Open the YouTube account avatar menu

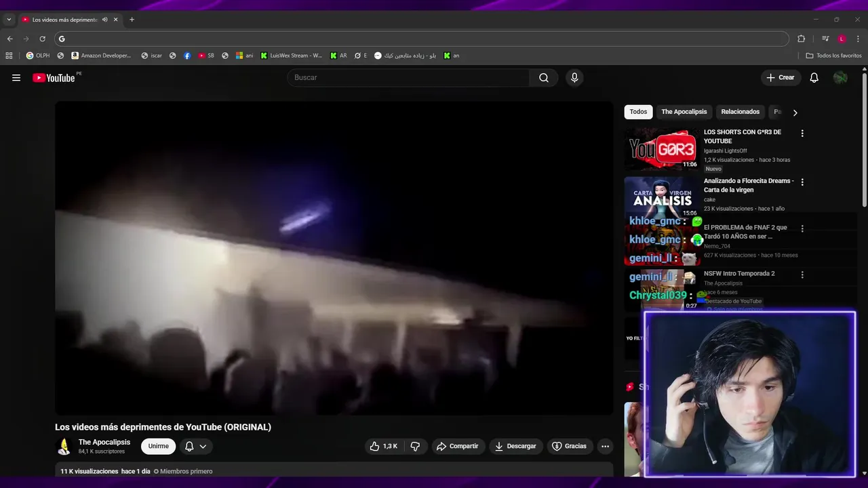tap(840, 78)
